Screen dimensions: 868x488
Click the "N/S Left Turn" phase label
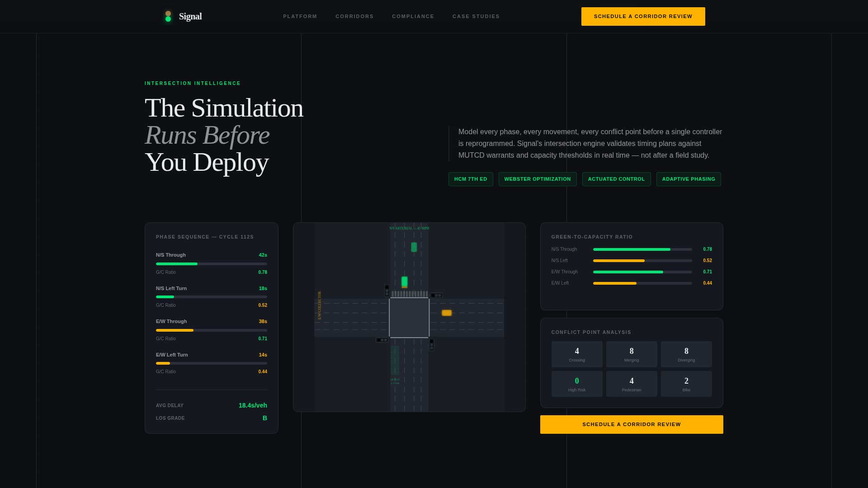[171, 288]
